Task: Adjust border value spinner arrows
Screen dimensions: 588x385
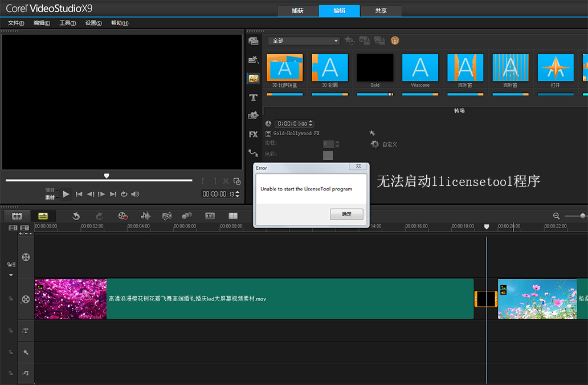Action: (x=337, y=144)
